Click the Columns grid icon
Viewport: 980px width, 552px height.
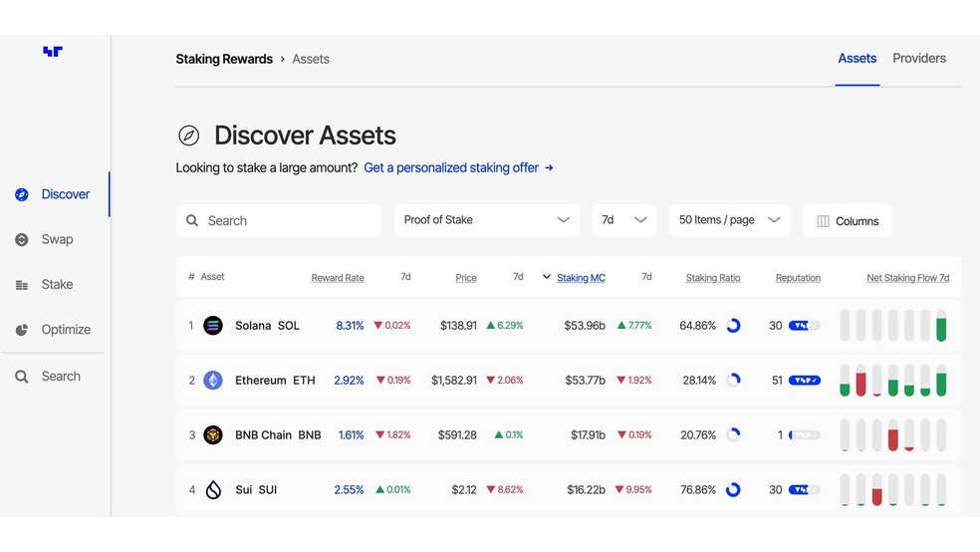823,221
